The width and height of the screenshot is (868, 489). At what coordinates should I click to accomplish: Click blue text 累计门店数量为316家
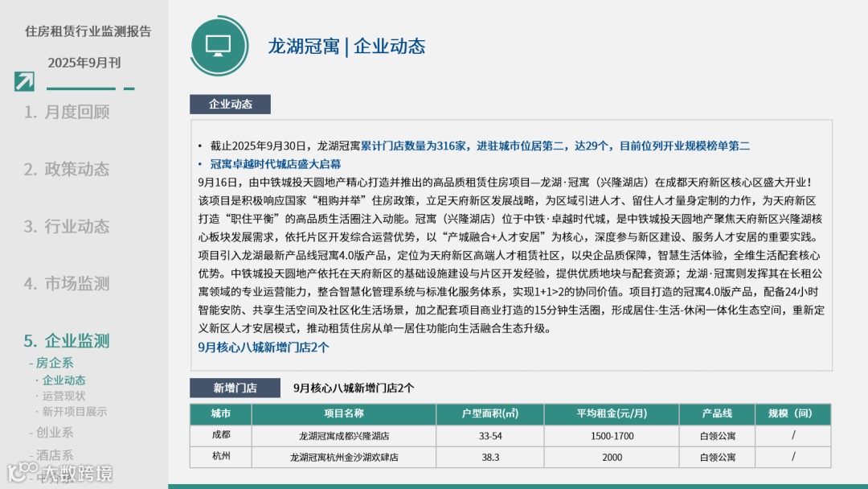(414, 146)
